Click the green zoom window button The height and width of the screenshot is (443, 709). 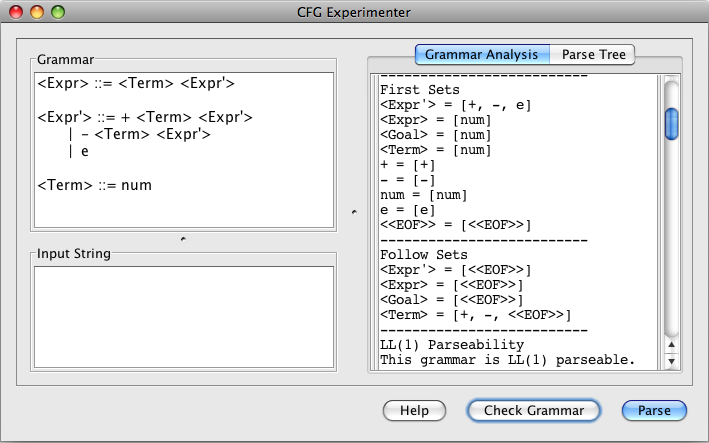(x=58, y=12)
